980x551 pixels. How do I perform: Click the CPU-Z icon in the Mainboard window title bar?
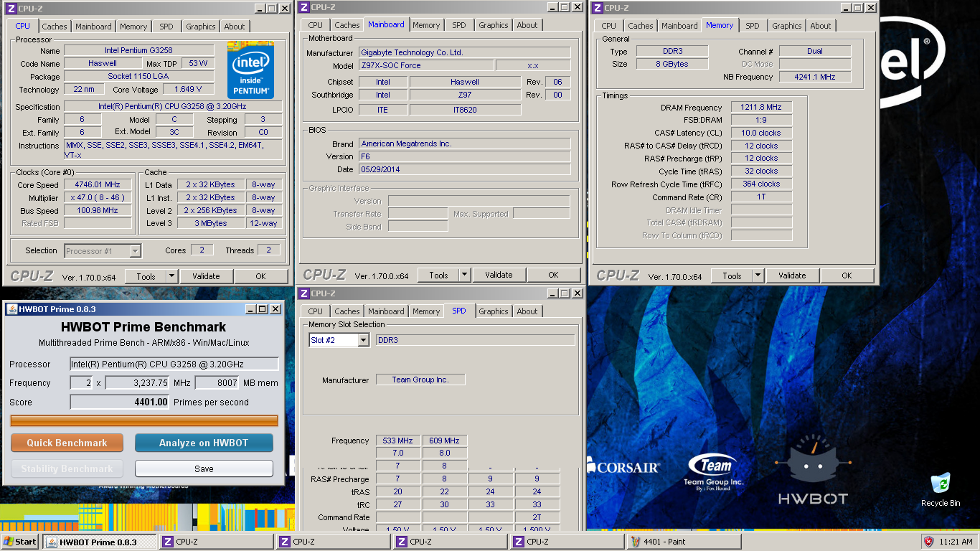point(304,7)
